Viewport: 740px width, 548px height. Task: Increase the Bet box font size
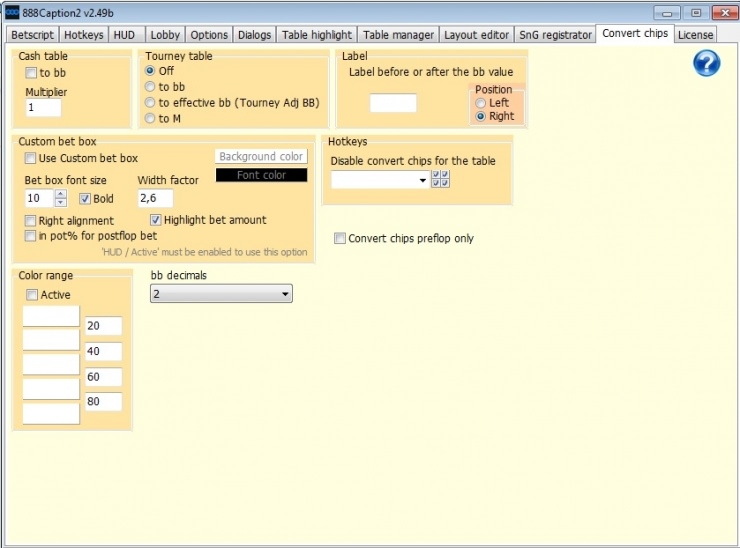point(60,194)
